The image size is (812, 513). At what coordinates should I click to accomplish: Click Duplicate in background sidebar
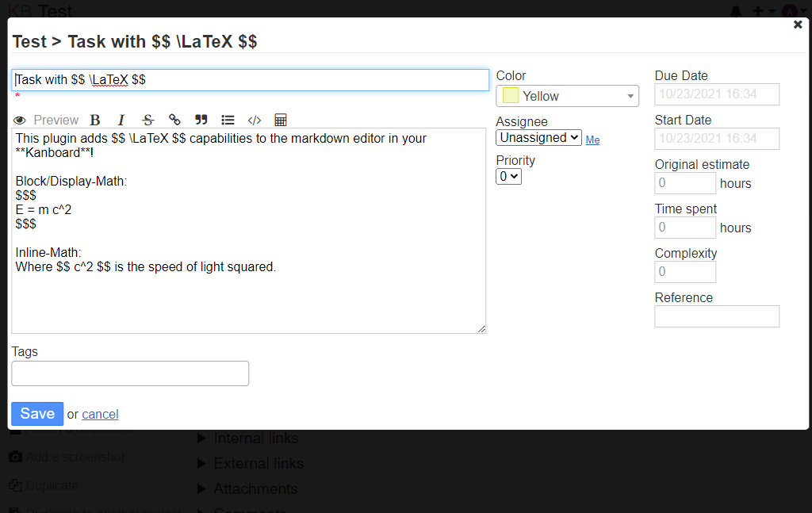coord(44,485)
